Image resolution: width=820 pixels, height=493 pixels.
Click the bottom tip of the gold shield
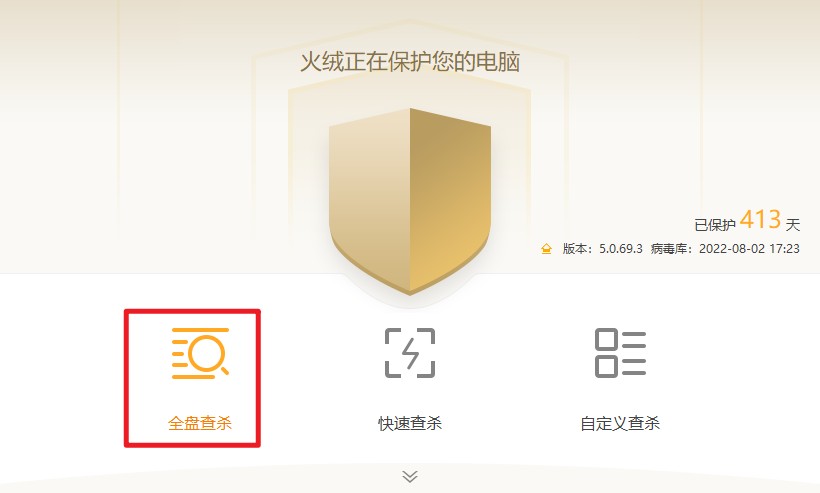coord(410,289)
